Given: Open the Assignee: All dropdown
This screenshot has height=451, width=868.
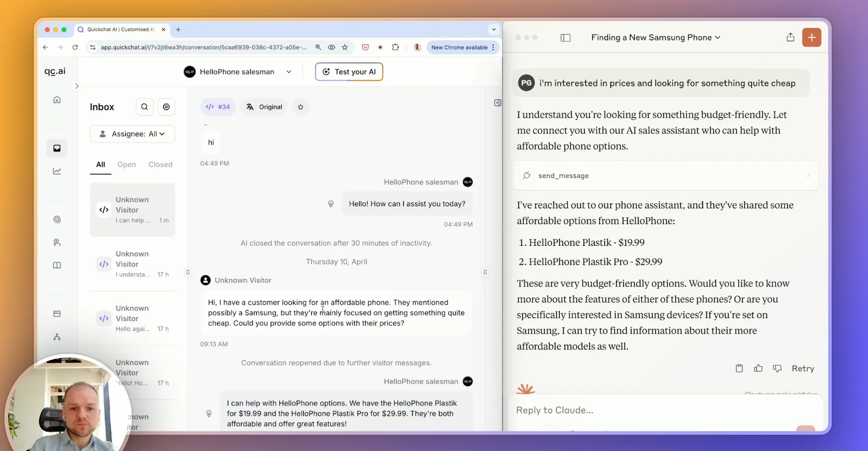Looking at the screenshot, I should point(132,134).
